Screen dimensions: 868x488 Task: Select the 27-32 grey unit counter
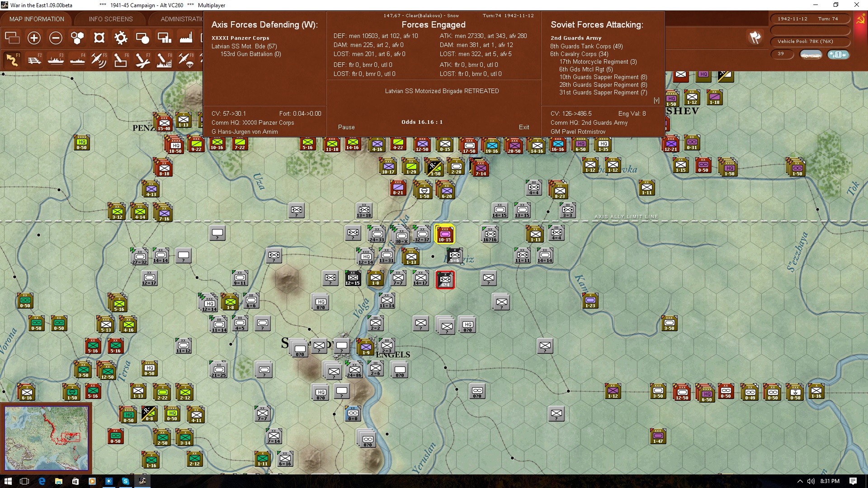[139, 257]
